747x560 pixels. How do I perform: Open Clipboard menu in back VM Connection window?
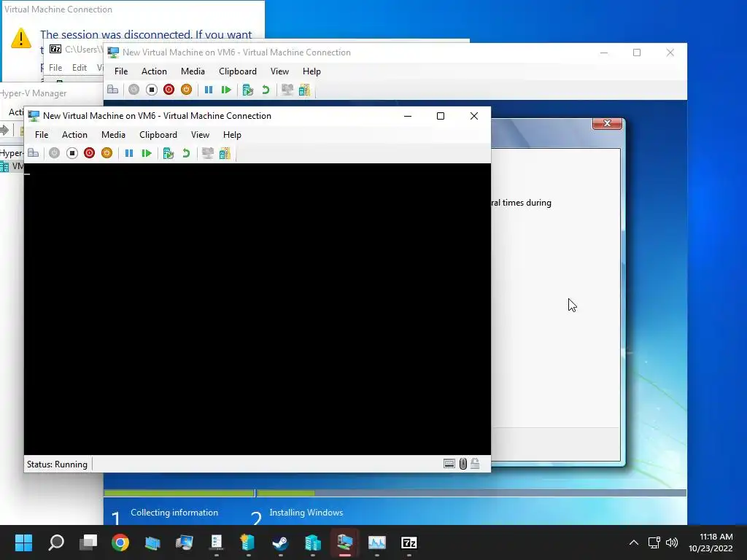(x=238, y=71)
